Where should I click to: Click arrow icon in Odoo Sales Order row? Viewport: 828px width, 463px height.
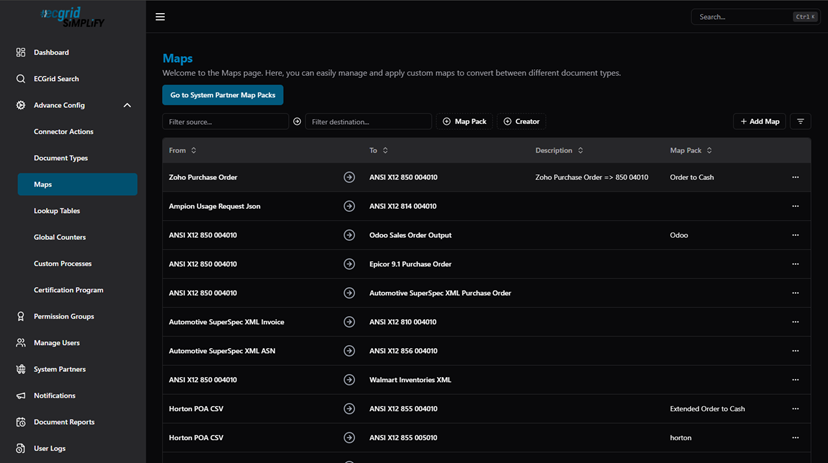pyautogui.click(x=349, y=235)
